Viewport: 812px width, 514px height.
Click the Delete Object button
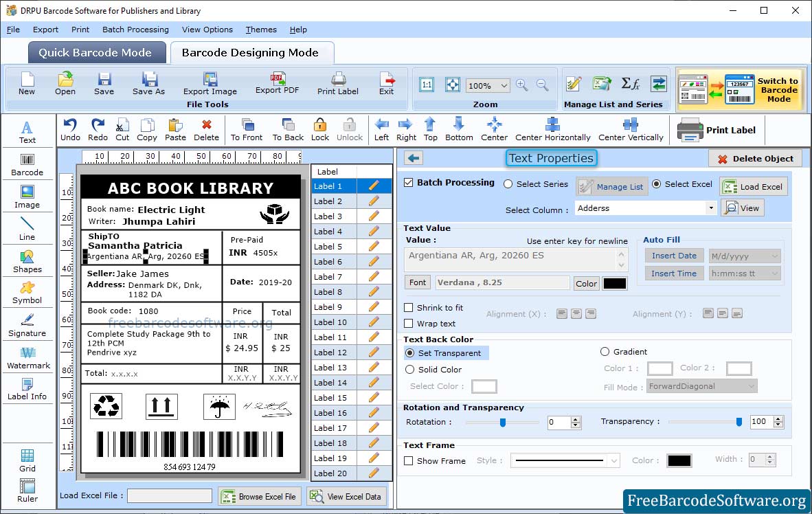(x=755, y=159)
